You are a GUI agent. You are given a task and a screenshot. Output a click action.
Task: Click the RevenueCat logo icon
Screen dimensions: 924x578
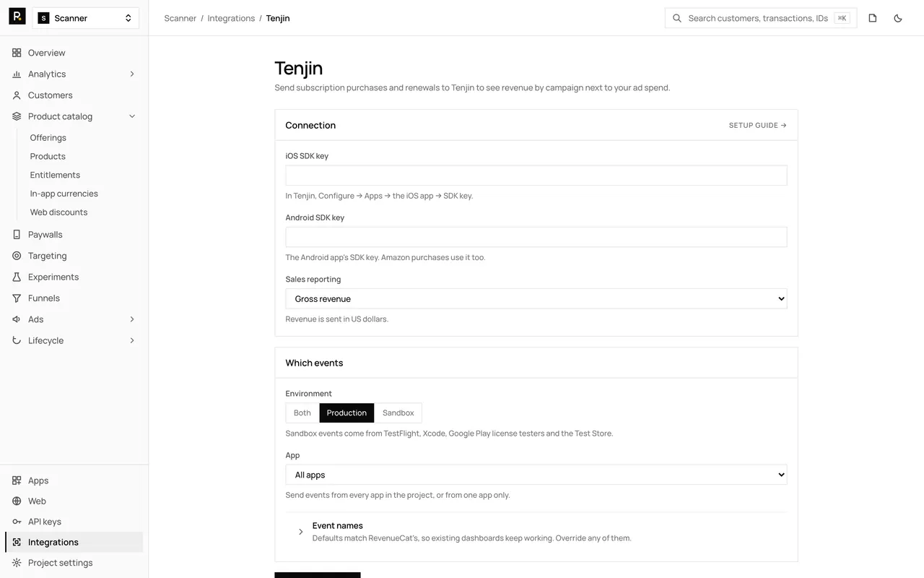[x=17, y=17]
